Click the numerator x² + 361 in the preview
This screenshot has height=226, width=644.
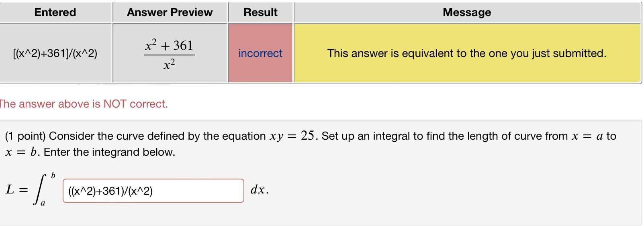[169, 45]
